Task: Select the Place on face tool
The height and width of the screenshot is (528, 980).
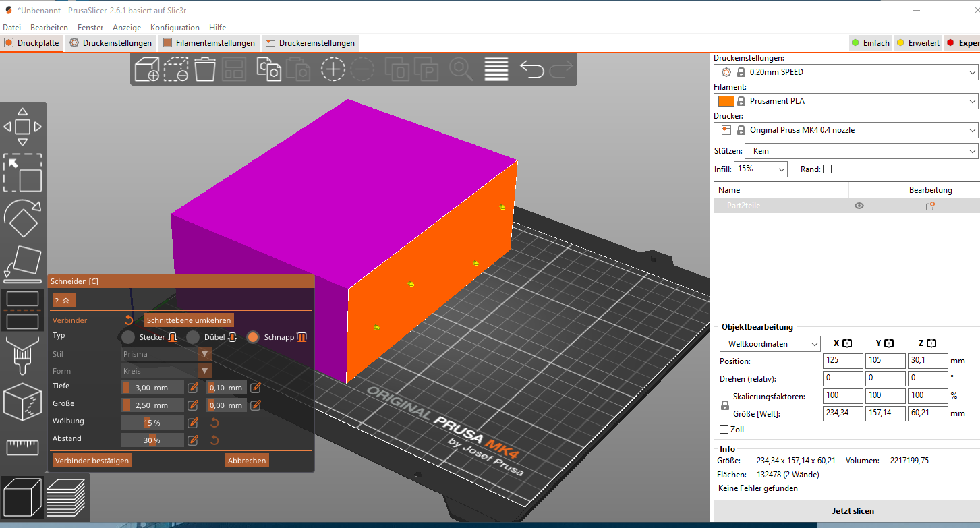Action: pos(22,264)
